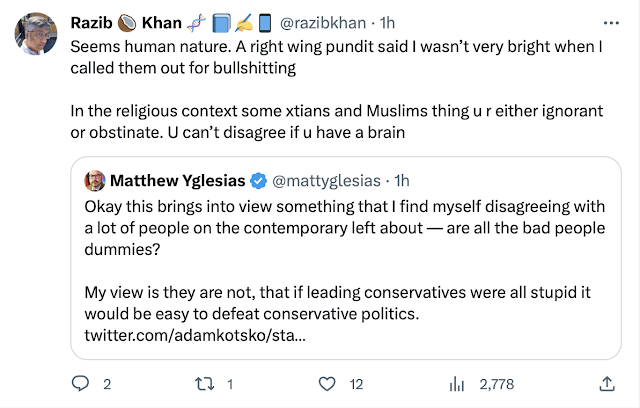View tweet analytics bar chart icon
This screenshot has width=640, height=408.
coord(460,383)
